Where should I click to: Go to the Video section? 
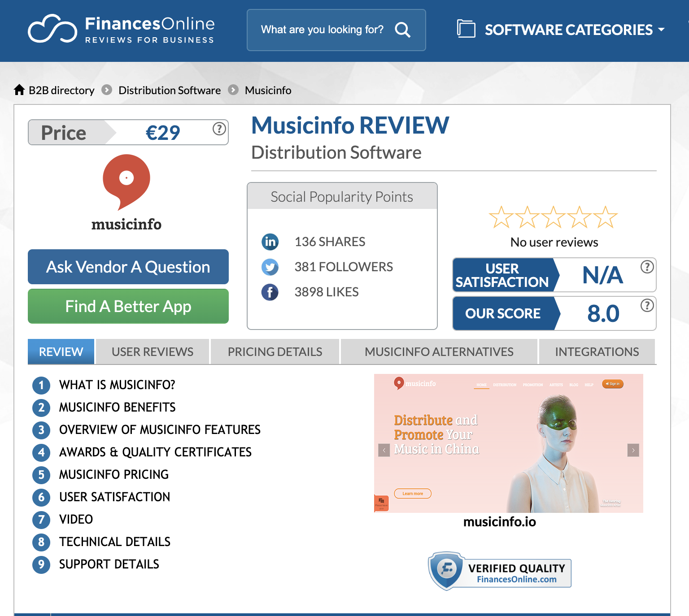tap(76, 519)
